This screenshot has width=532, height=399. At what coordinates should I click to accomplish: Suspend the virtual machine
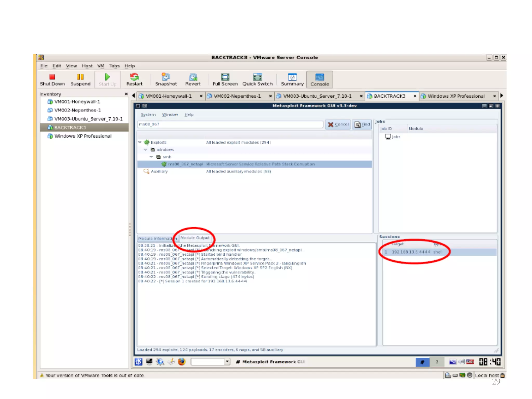point(80,79)
